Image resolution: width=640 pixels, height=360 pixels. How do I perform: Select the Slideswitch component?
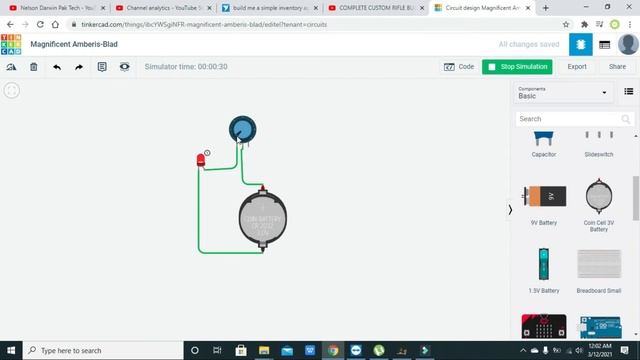click(x=599, y=144)
